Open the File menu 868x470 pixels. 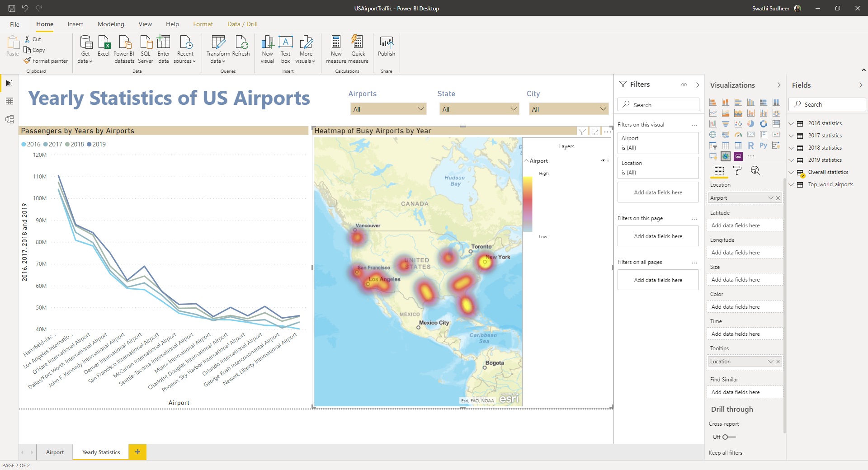tap(14, 24)
